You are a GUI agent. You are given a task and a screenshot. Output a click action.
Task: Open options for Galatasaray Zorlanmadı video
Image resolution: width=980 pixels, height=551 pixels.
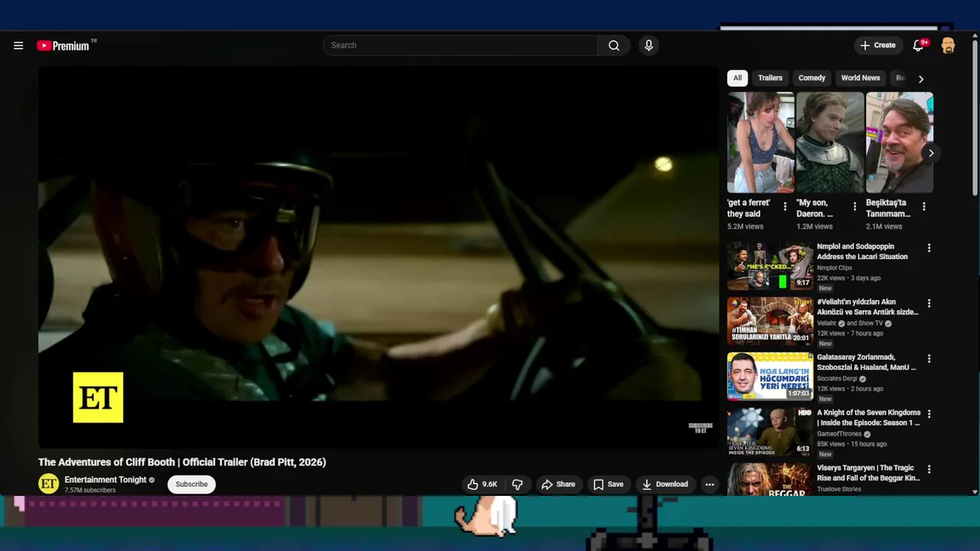tap(929, 358)
